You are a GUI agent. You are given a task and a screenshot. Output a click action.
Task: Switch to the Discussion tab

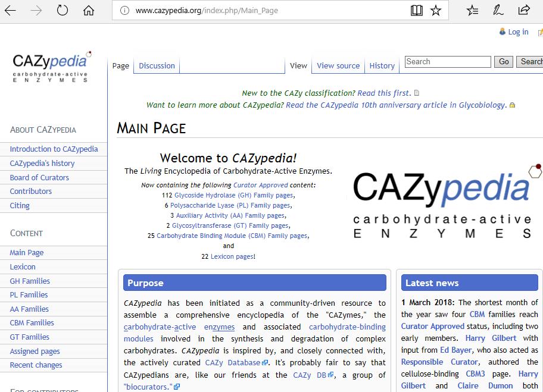coord(157,66)
